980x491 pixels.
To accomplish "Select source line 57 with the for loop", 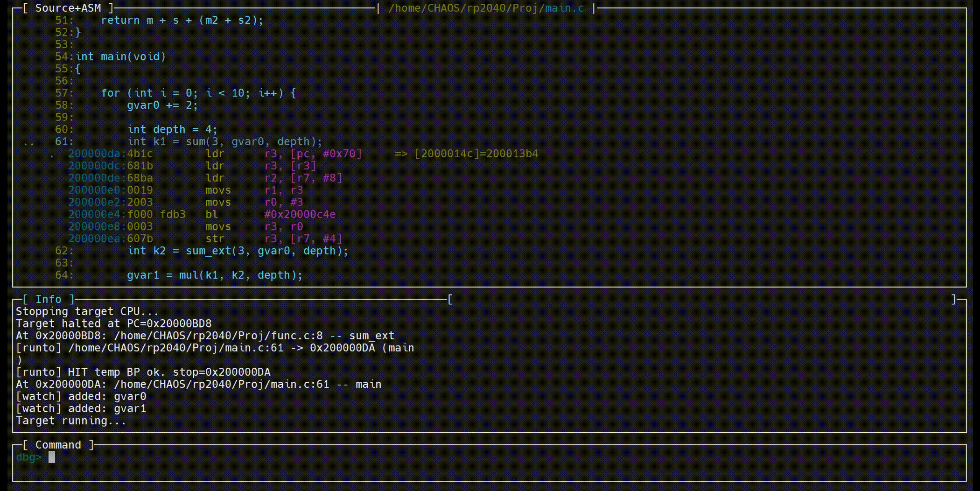I will pyautogui.click(x=198, y=93).
